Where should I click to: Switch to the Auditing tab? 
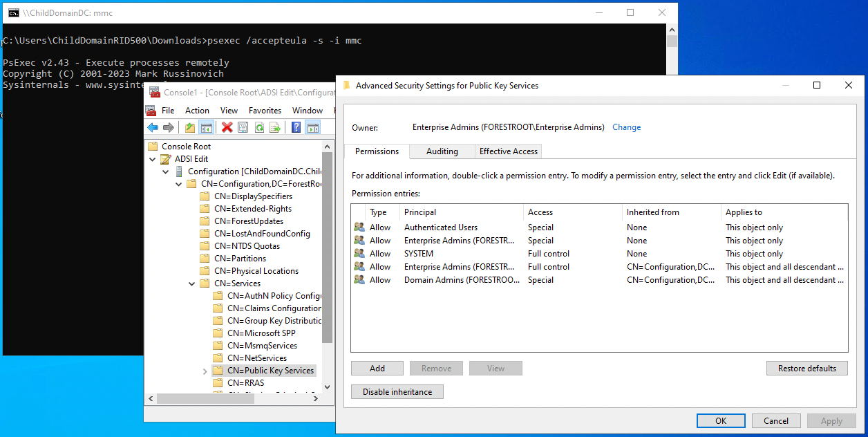point(442,151)
